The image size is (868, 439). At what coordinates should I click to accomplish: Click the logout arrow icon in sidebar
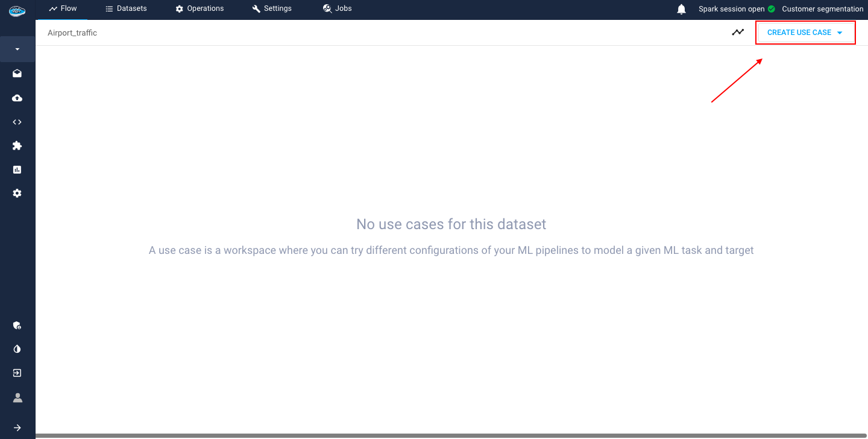(x=17, y=373)
